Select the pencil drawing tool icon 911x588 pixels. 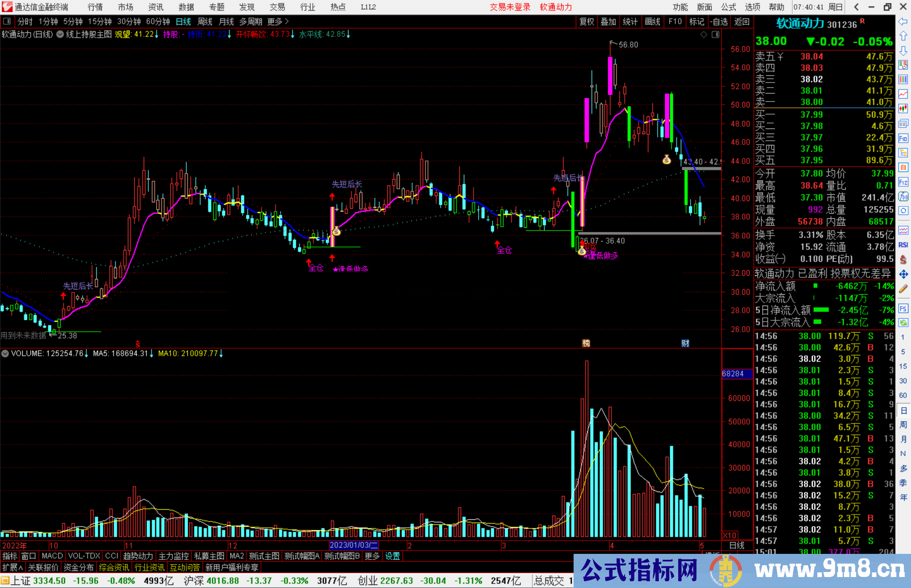[x=903, y=289]
